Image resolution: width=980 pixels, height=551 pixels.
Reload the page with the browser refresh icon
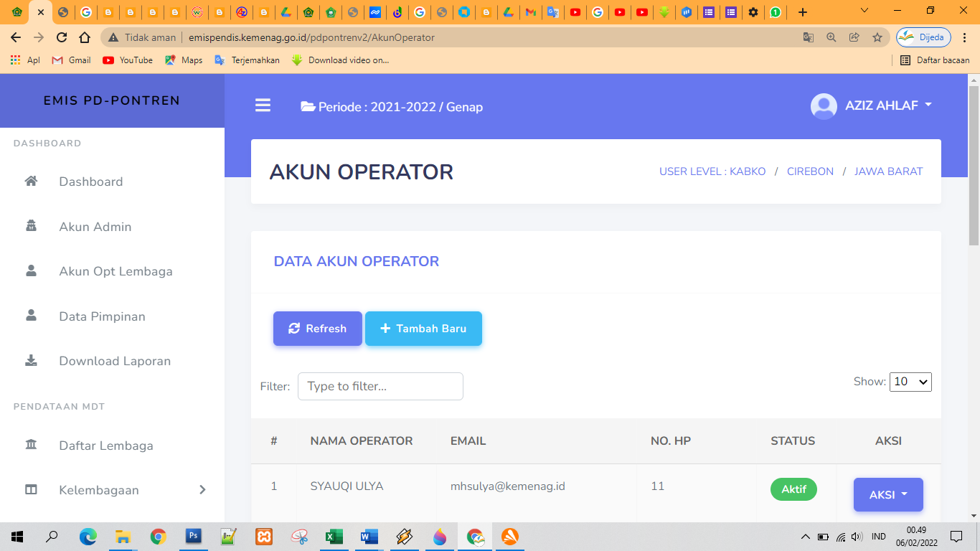pyautogui.click(x=62, y=37)
